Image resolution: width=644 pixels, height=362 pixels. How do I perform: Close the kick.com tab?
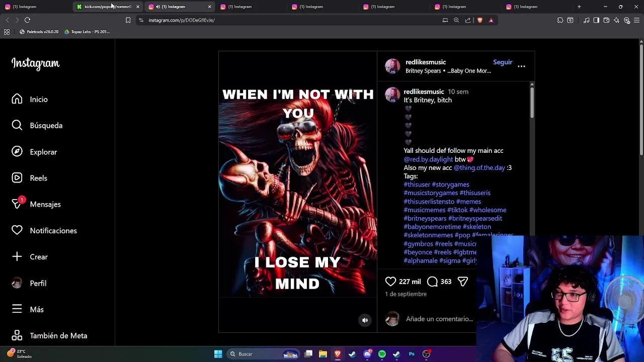click(x=137, y=7)
